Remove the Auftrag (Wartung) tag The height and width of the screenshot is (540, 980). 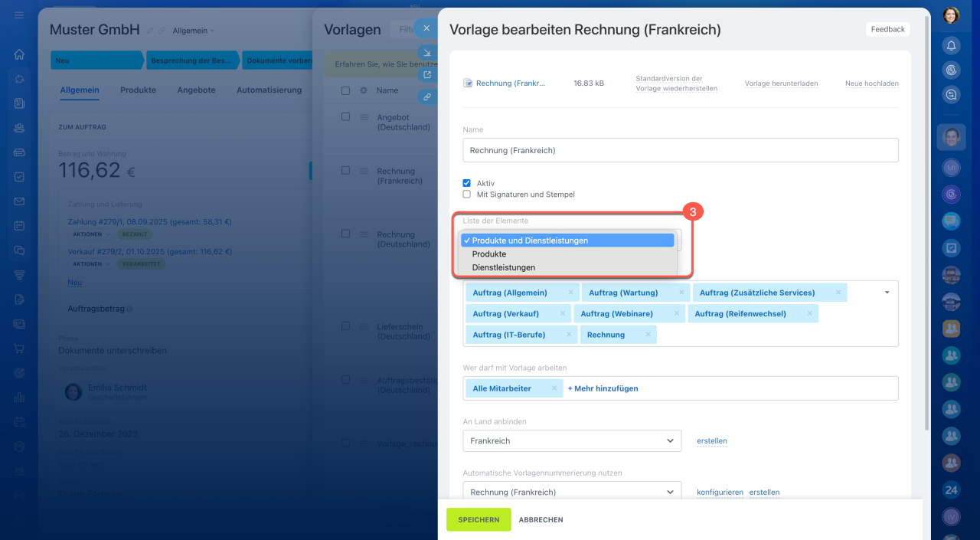(681, 293)
